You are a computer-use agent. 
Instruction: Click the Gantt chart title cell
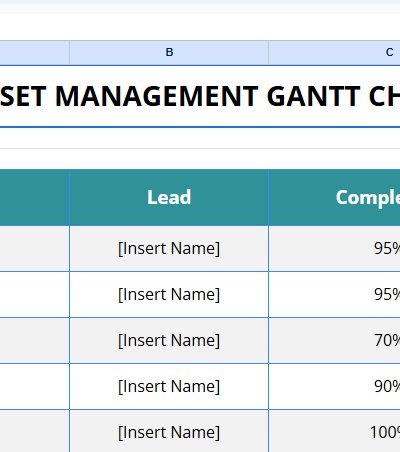pos(200,96)
